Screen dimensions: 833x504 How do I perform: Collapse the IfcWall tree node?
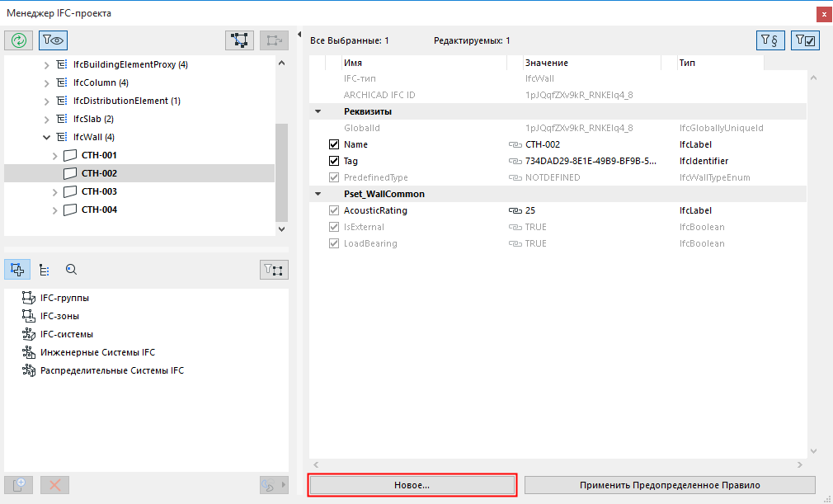pyautogui.click(x=46, y=137)
